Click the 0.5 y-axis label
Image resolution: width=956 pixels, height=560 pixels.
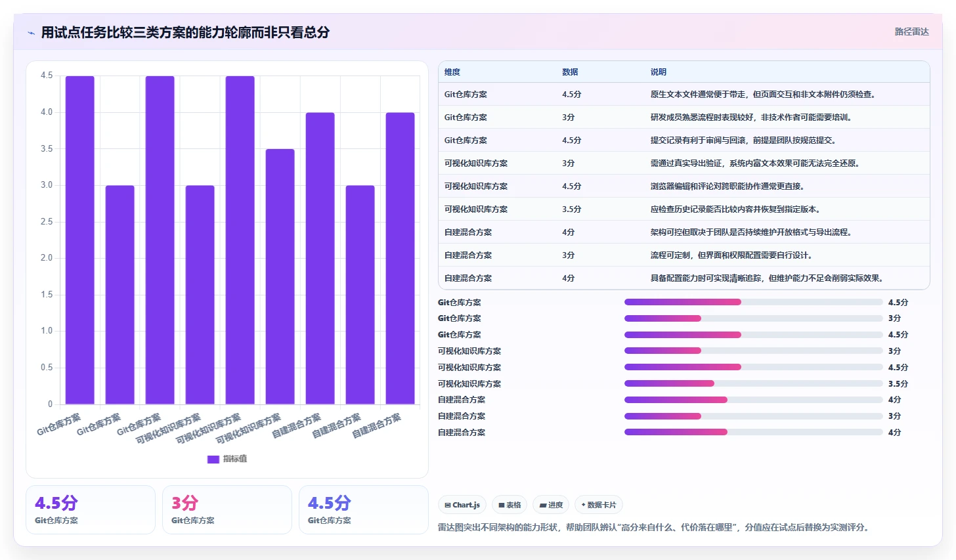pos(47,368)
